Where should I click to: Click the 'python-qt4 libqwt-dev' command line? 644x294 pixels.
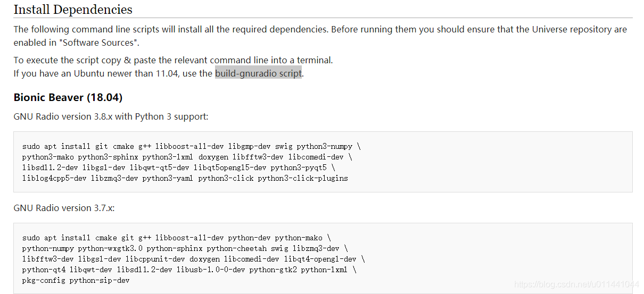(x=189, y=270)
